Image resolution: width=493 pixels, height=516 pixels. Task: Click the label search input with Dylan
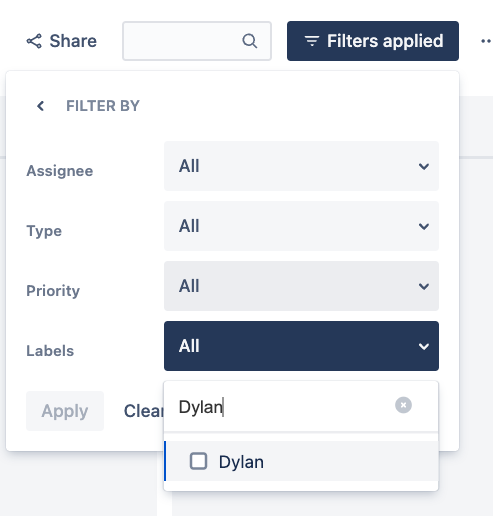point(283,406)
